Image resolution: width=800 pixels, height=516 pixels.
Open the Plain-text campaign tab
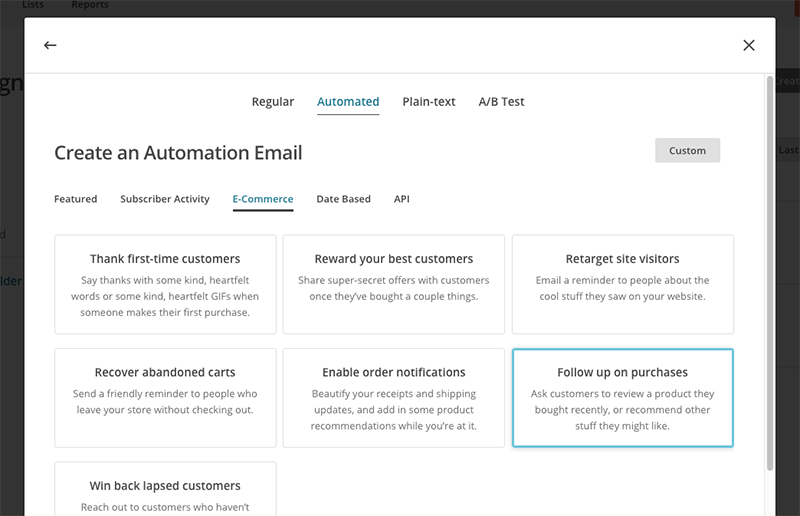(429, 102)
